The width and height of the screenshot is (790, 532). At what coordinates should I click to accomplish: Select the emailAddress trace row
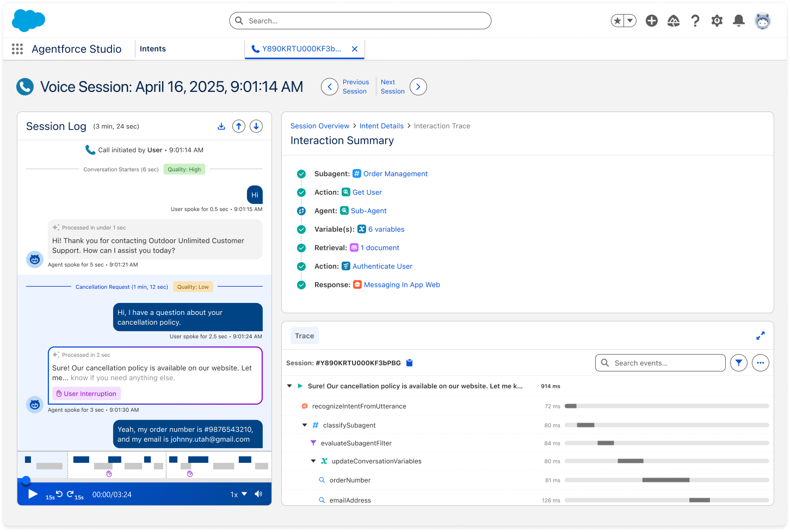pyautogui.click(x=528, y=500)
